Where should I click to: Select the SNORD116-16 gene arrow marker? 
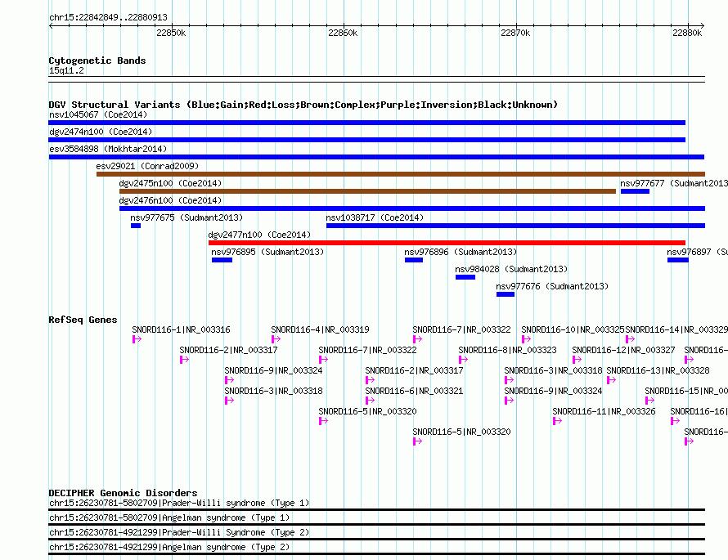[676, 421]
